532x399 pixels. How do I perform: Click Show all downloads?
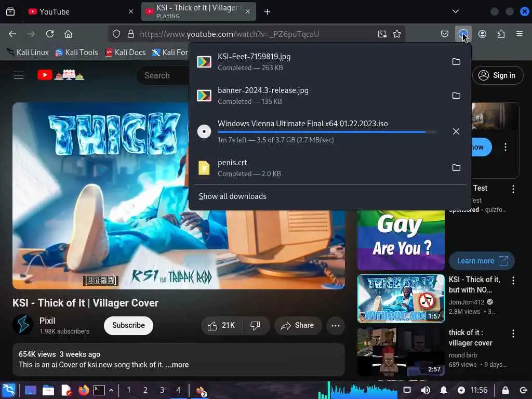pyautogui.click(x=232, y=196)
